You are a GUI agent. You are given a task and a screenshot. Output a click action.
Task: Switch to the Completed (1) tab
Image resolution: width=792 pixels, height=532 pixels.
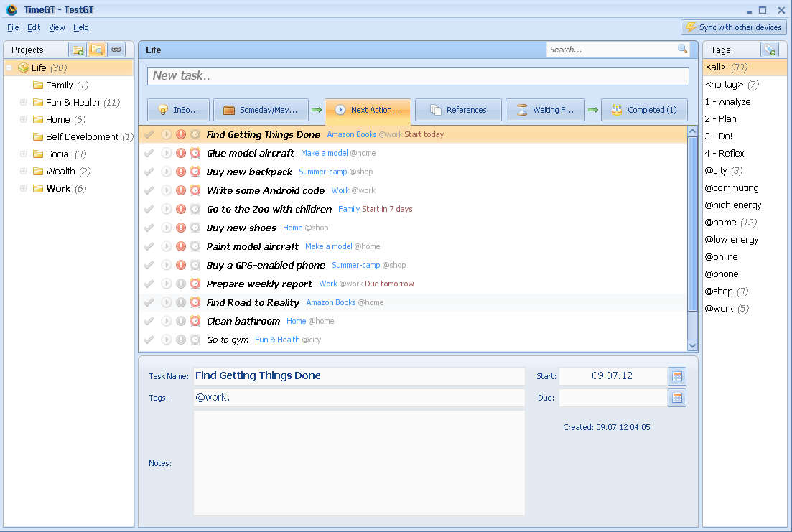(x=644, y=110)
